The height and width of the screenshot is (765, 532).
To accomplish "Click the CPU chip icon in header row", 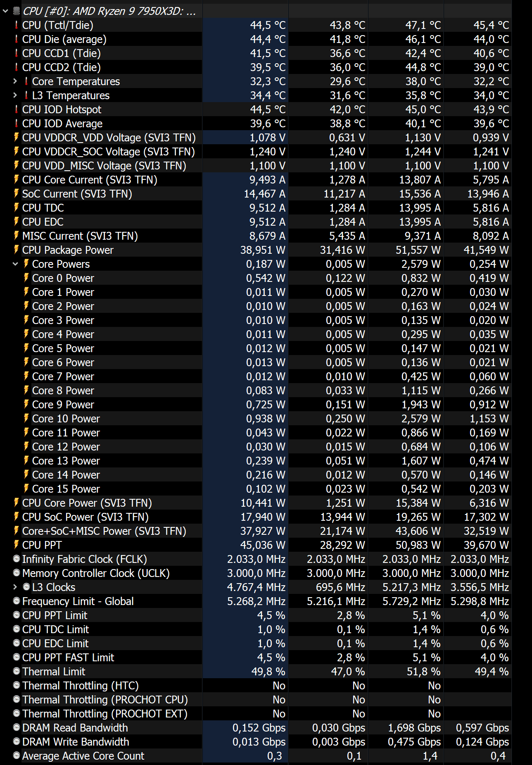I will (17, 11).
